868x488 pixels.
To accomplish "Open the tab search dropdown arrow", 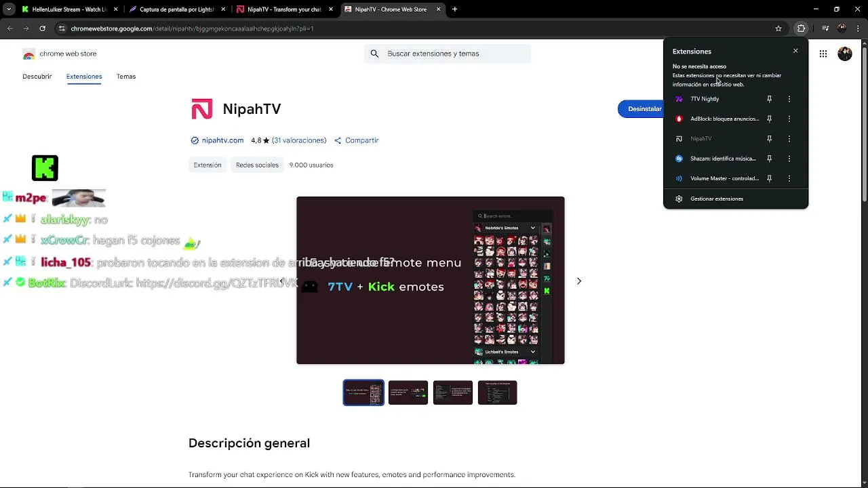I will 9,9.
